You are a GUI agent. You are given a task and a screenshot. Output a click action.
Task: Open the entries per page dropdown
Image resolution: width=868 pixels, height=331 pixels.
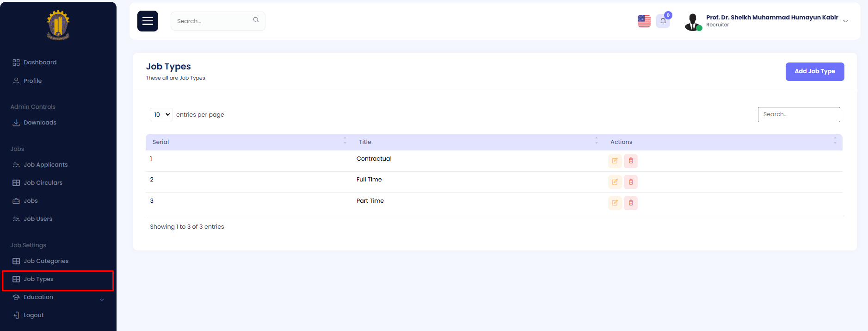(x=161, y=115)
